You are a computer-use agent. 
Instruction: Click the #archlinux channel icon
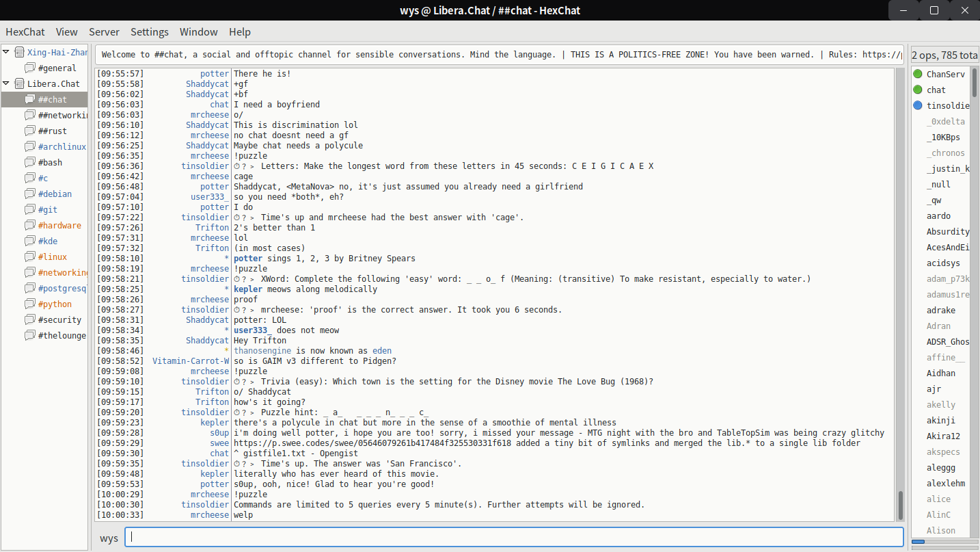30,147
